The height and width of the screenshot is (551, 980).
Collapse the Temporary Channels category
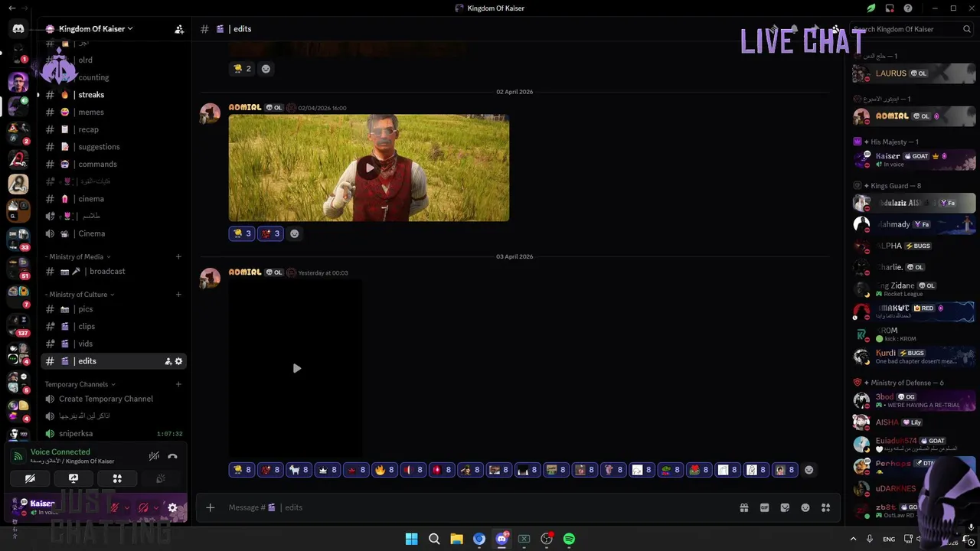(80, 384)
